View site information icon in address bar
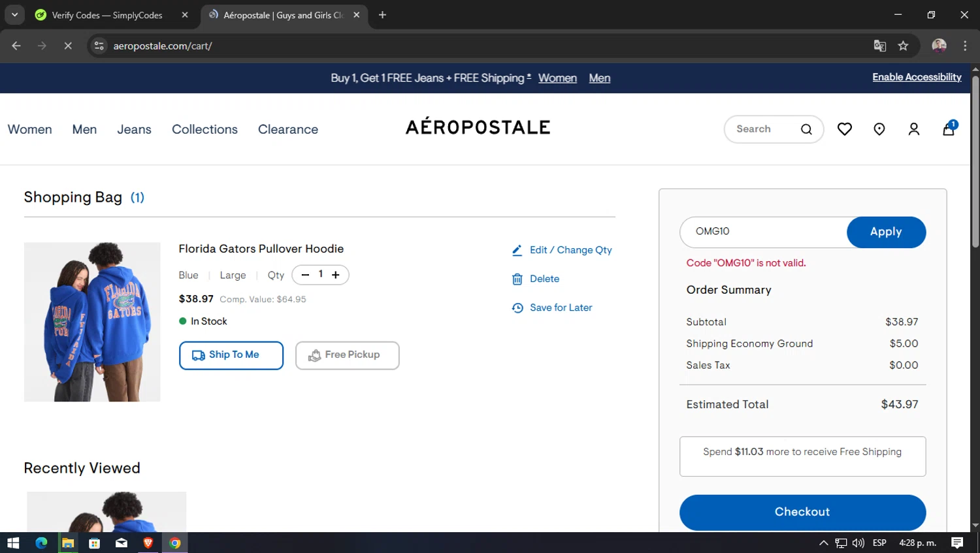The image size is (980, 553). click(99, 46)
